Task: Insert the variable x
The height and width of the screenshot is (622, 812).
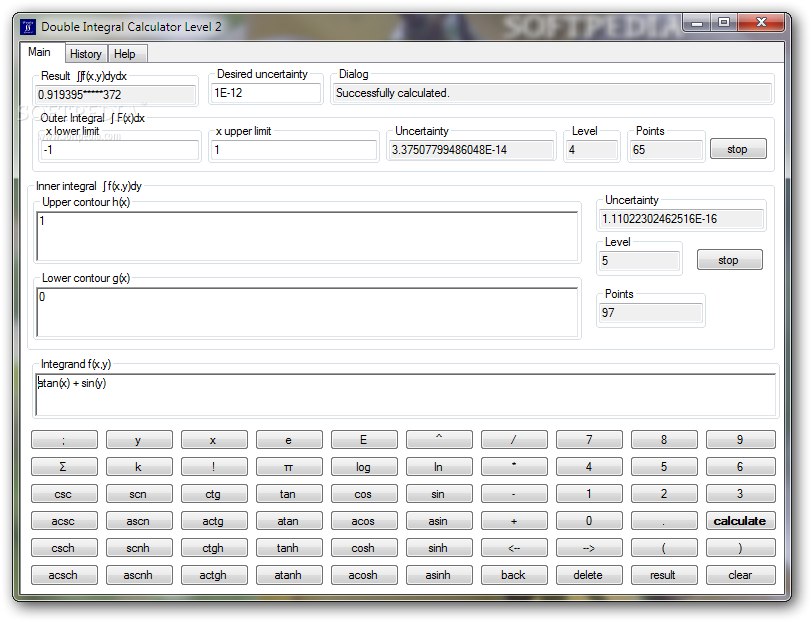Action: point(213,440)
